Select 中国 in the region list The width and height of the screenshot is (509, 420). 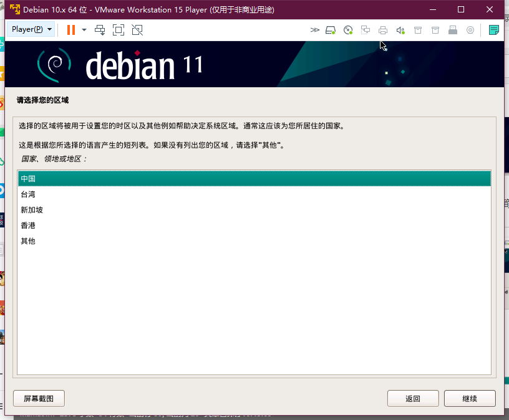coord(254,178)
